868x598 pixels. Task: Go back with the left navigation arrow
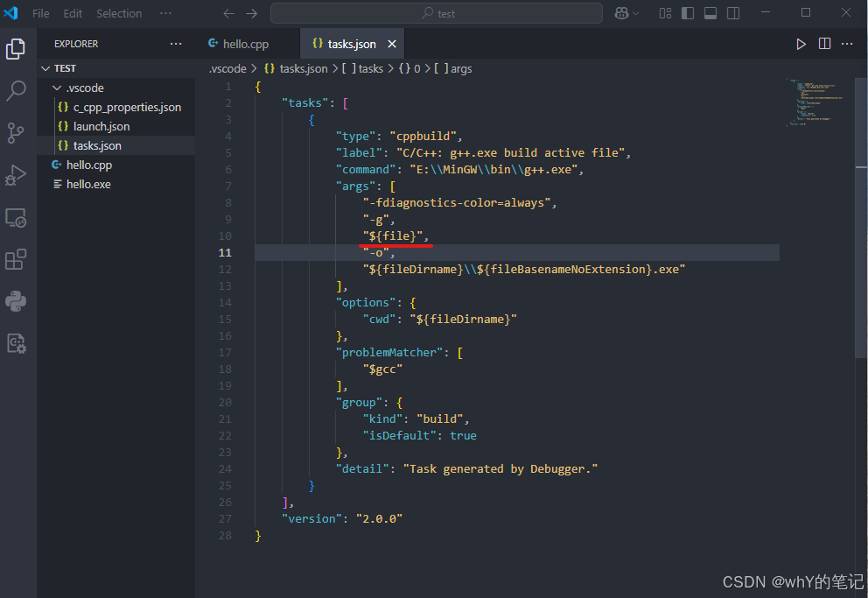point(228,13)
